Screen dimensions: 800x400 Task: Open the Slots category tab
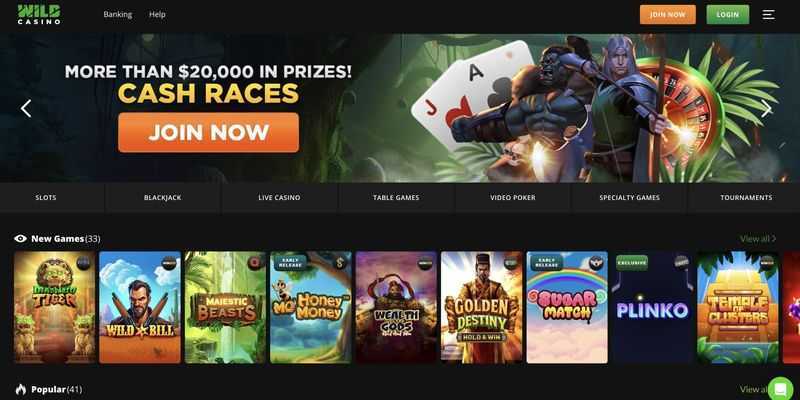tap(46, 197)
